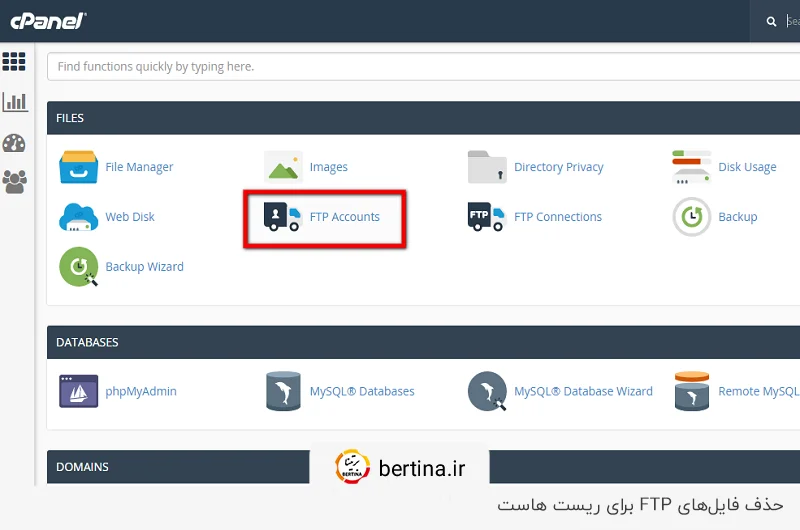This screenshot has width=800, height=530.
Task: Collapse the FILES section header
Action: [423, 118]
